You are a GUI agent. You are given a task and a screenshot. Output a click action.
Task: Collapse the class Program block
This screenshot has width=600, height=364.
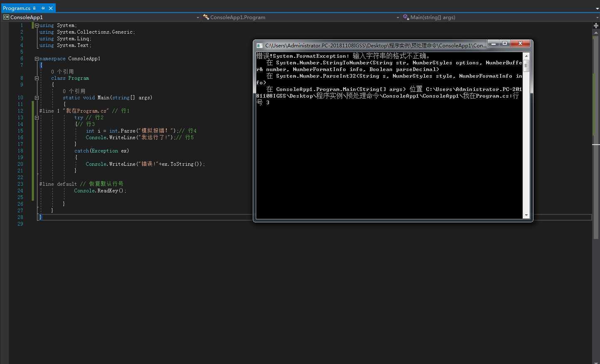pos(37,78)
